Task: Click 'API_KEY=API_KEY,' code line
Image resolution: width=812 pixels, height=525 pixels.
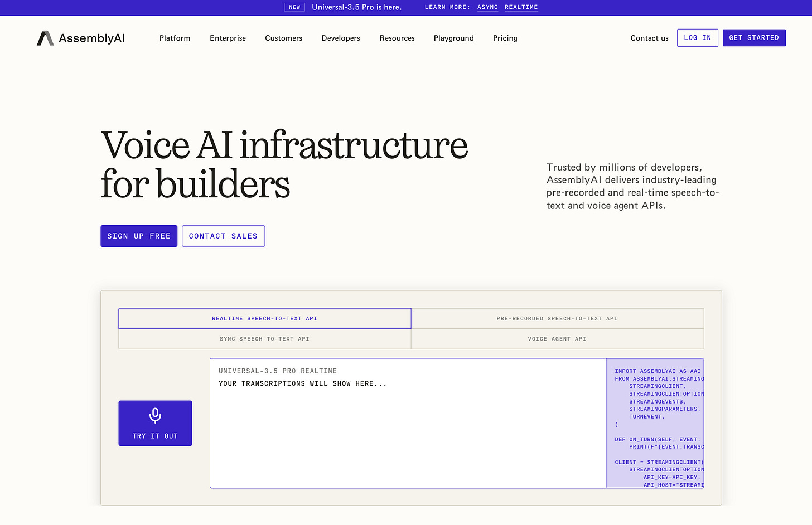Action: click(x=671, y=477)
